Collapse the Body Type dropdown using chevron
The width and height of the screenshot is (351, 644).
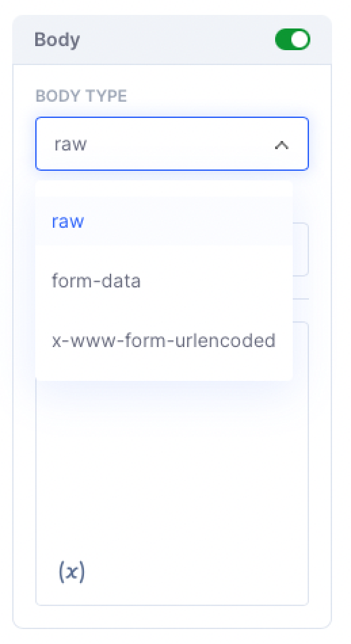[282, 145]
